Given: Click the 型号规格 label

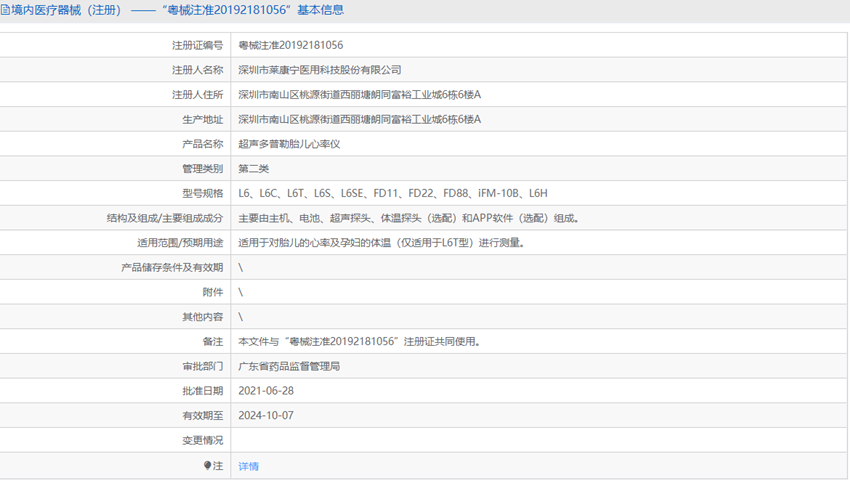Looking at the screenshot, I should click(x=202, y=194).
